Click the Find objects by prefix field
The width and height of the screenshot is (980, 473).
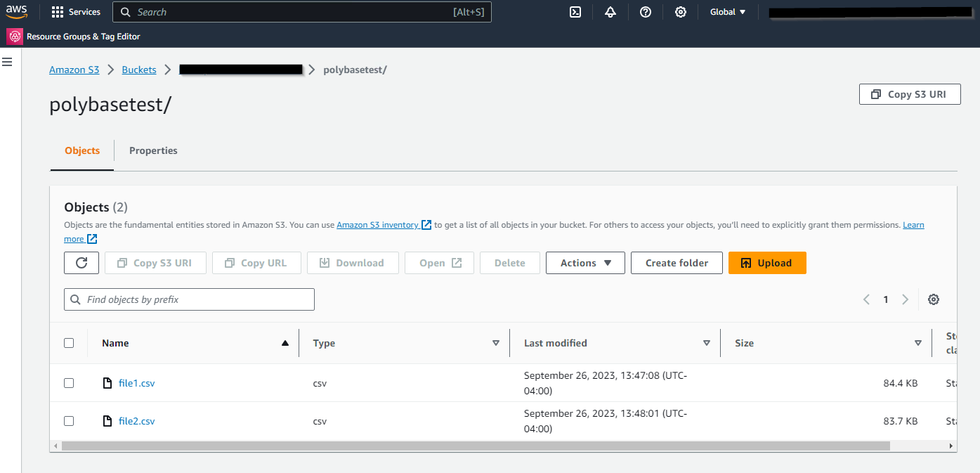pyautogui.click(x=188, y=299)
